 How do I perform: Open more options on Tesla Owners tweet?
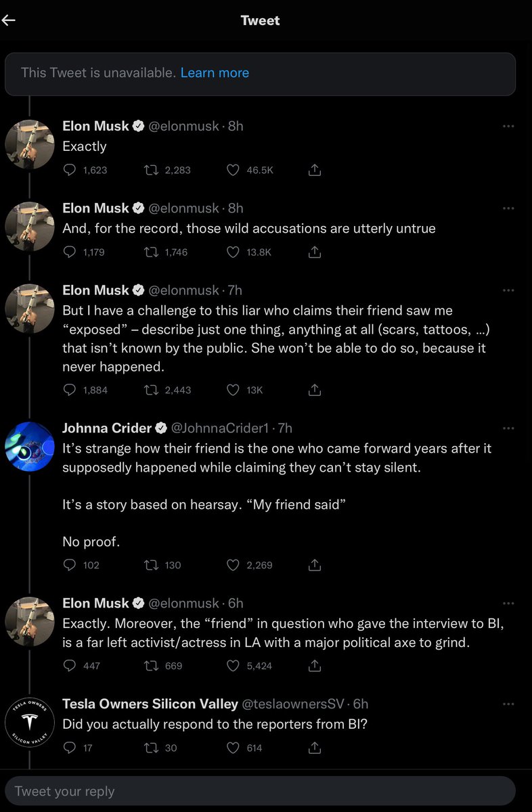click(x=508, y=704)
